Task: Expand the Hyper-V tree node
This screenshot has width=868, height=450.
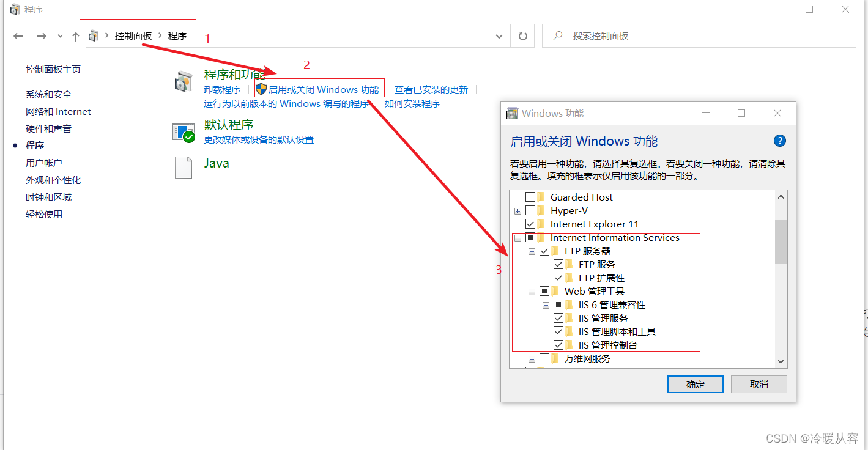Action: [517, 211]
